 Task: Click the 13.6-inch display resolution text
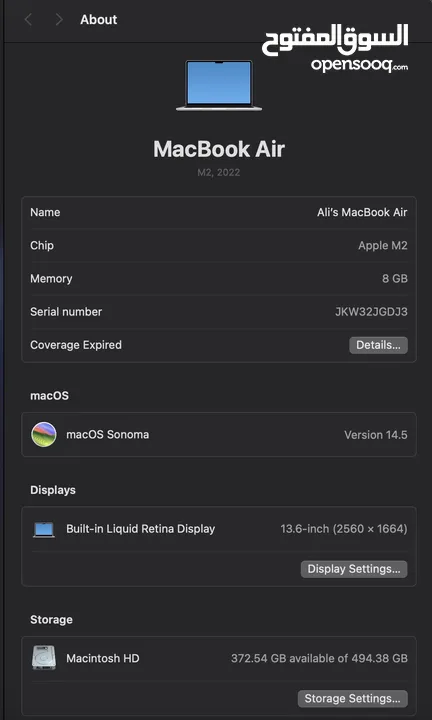point(344,529)
